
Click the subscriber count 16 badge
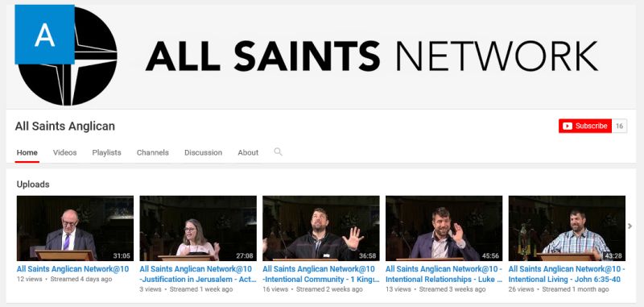tap(619, 126)
